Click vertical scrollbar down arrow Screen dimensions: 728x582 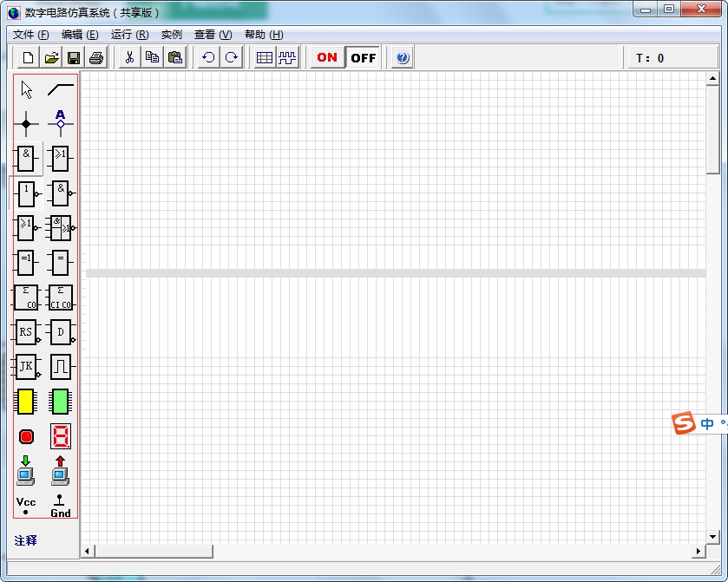[712, 537]
